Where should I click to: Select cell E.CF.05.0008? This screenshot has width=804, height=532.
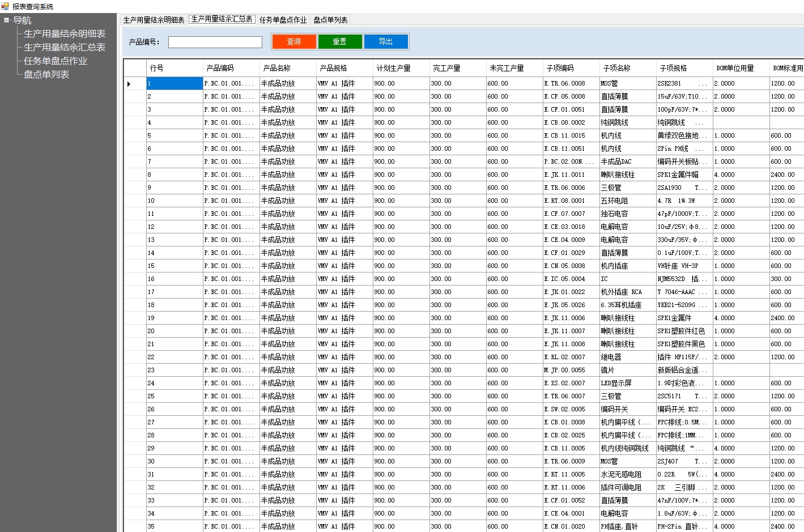571,97
